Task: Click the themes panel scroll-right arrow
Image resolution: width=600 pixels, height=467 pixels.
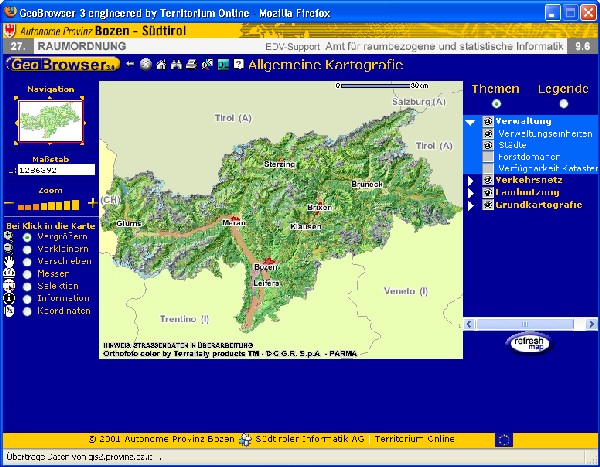Action: tap(592, 324)
